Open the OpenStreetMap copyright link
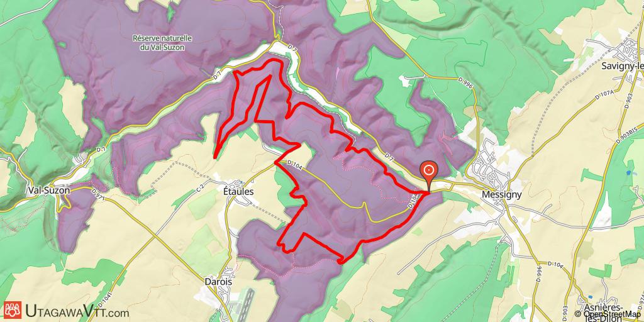Image resolution: width=644 pixels, height=322 pixels. 609,314
